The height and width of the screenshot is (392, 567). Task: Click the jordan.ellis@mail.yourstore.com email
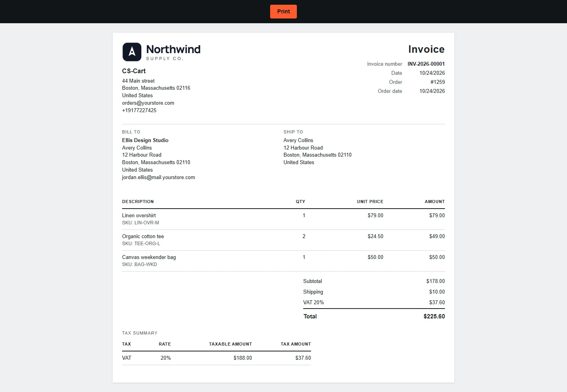[158, 177]
